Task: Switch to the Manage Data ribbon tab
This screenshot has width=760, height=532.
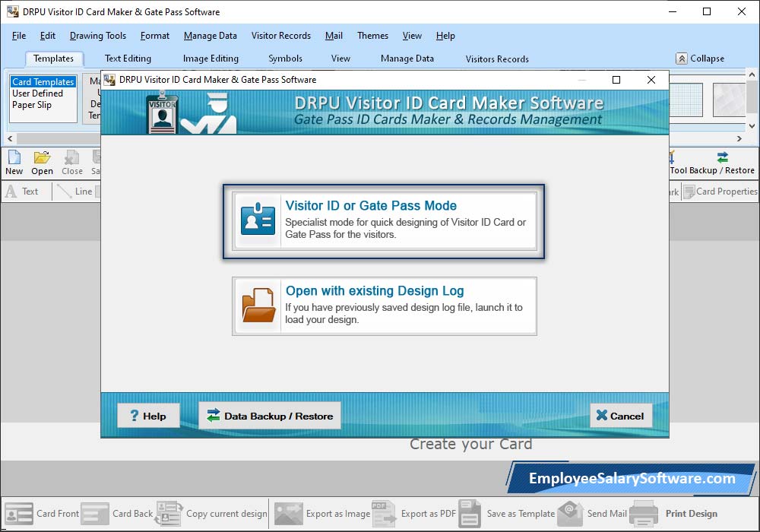Action: click(x=407, y=59)
